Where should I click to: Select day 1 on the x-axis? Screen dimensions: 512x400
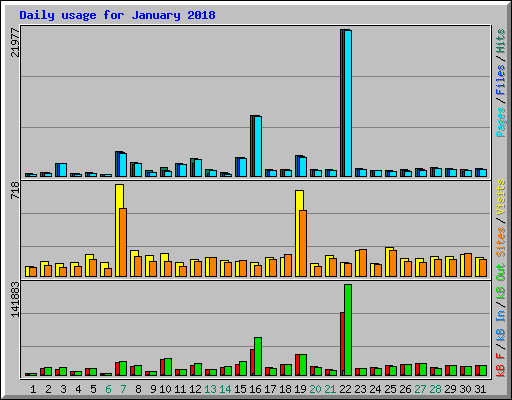(33, 389)
